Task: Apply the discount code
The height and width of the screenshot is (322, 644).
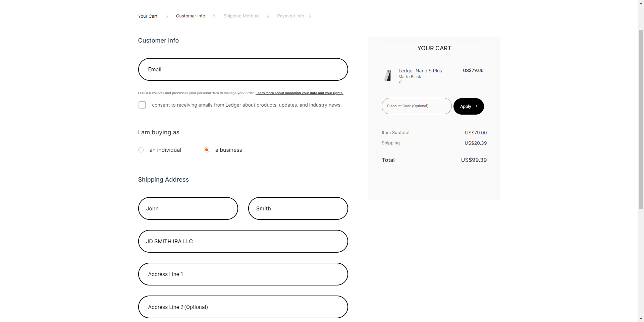Action: click(468, 106)
